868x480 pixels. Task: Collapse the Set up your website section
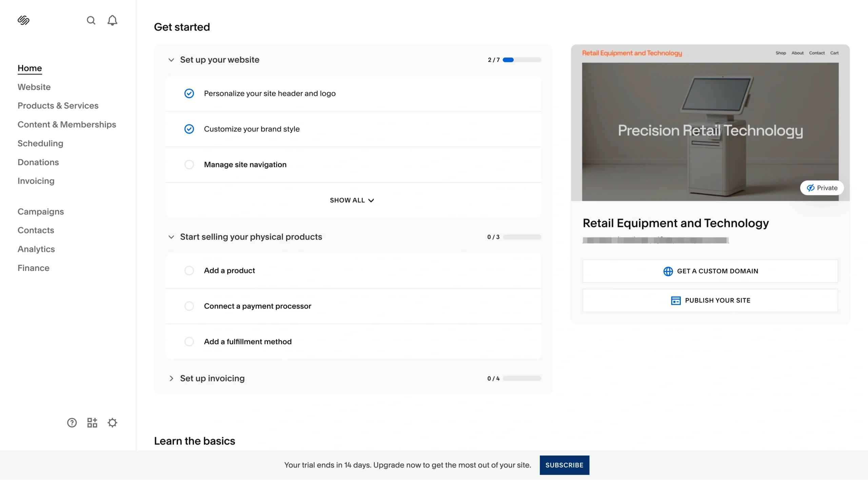[172, 60]
